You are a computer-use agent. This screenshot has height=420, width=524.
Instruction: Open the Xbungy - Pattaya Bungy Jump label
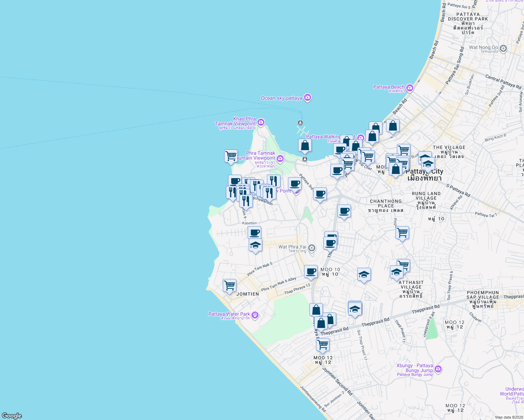click(415, 368)
